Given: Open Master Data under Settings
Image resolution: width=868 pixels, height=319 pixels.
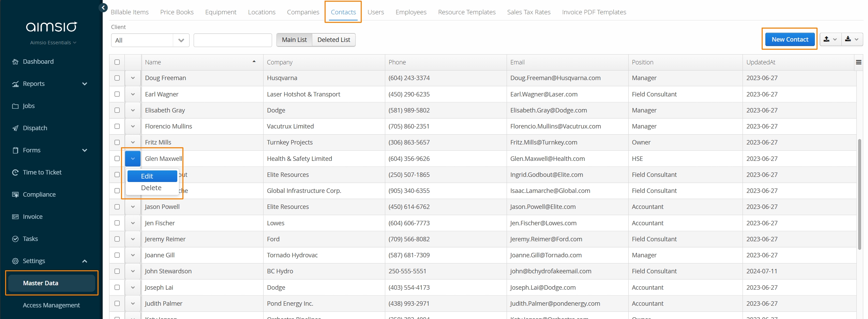Looking at the screenshot, I should [51, 283].
